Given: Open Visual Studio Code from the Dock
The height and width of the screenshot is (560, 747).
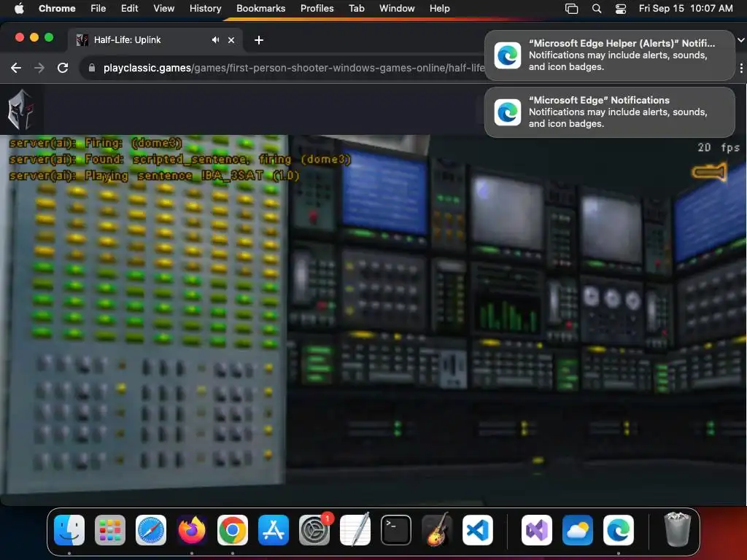Looking at the screenshot, I should pos(478,529).
